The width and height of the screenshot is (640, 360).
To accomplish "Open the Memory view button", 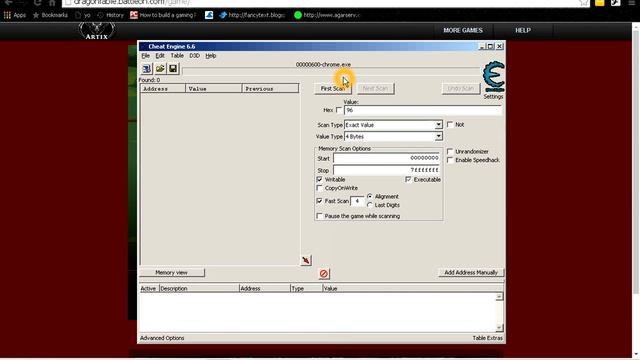I will pos(171,272).
